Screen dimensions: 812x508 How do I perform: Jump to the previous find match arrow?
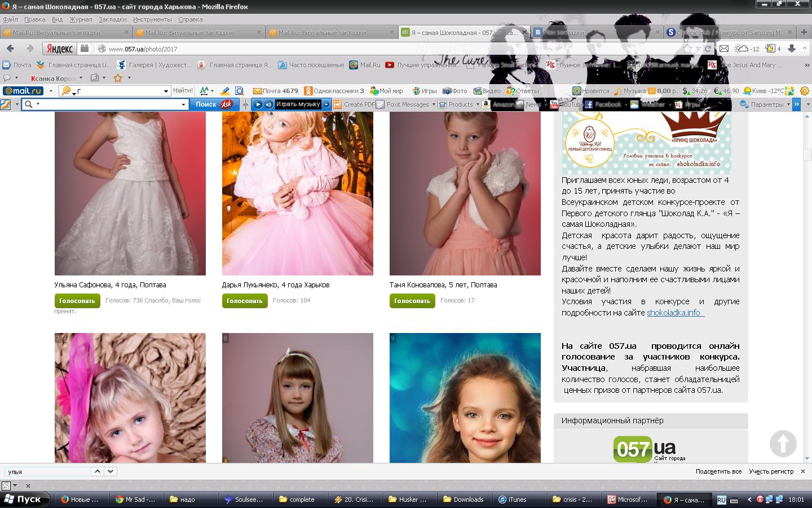pos(98,471)
